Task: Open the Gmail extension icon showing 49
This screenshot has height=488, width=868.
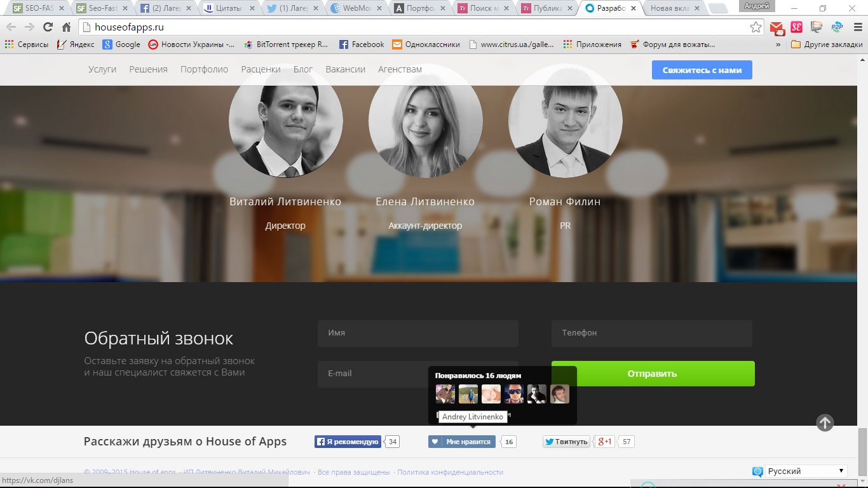Action: pyautogui.click(x=776, y=28)
